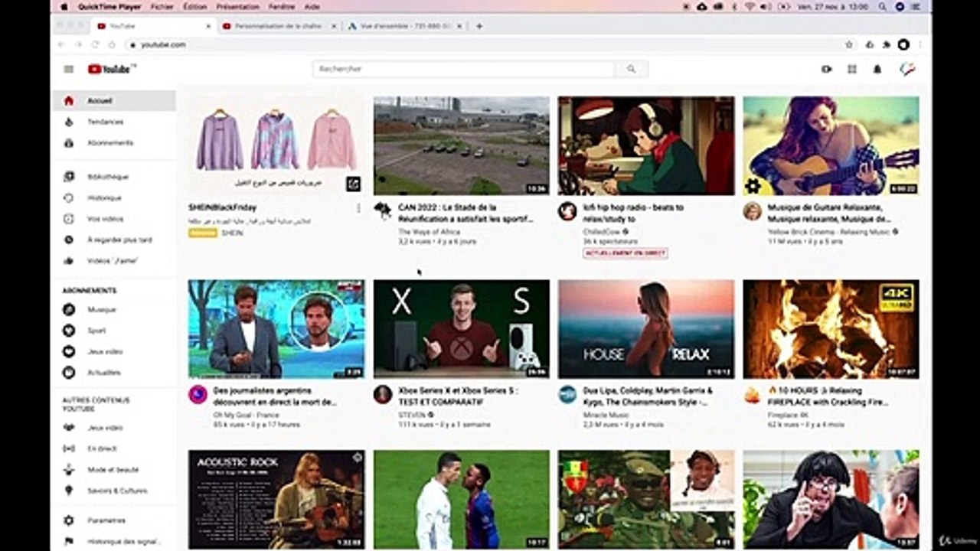The width and height of the screenshot is (980, 551).
Task: Open Jeux vidéo under Abonnements
Action: coord(114,351)
